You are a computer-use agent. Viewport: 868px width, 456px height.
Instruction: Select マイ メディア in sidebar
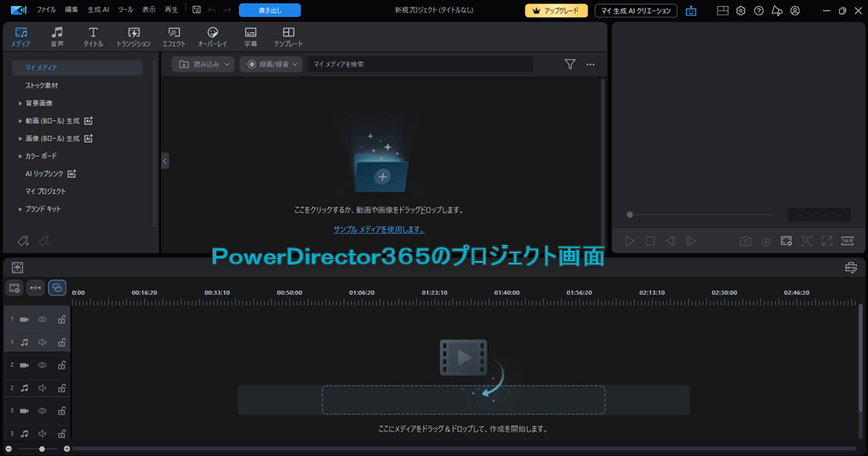[x=77, y=68]
